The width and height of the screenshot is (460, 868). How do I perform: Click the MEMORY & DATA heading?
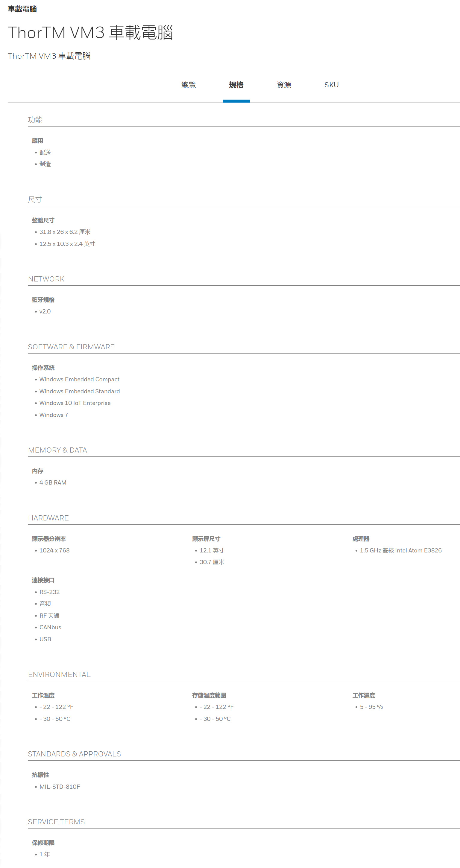58,450
